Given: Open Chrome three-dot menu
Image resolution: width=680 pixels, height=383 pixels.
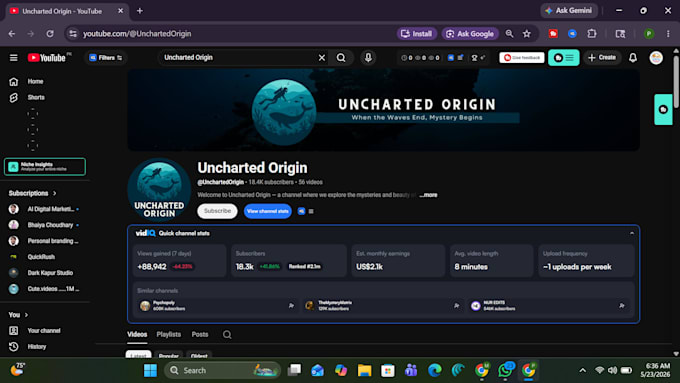Looking at the screenshot, I should (668, 34).
